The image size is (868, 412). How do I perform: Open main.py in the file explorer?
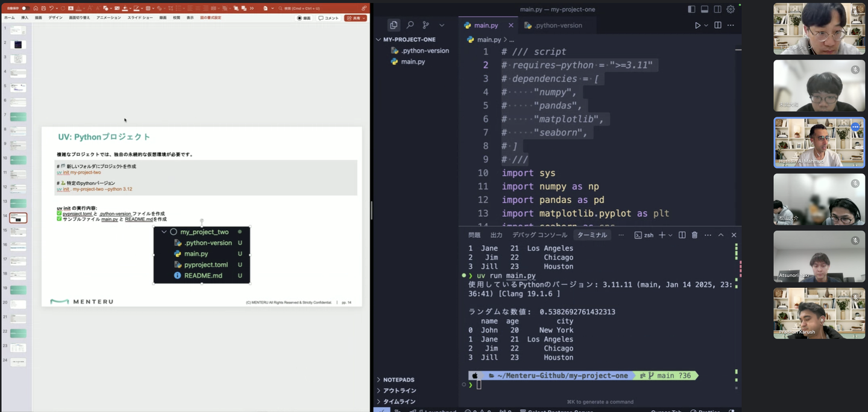tap(412, 61)
